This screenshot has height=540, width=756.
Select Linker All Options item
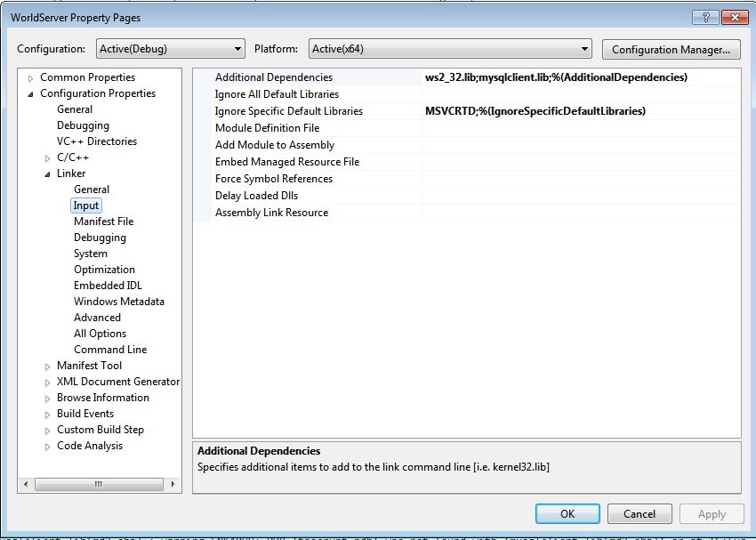point(100,334)
